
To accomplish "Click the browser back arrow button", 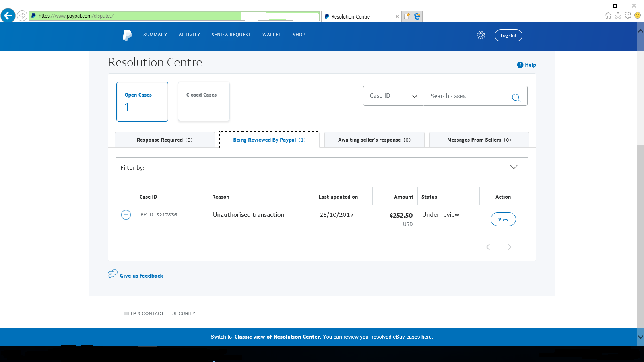I will (x=8, y=16).
